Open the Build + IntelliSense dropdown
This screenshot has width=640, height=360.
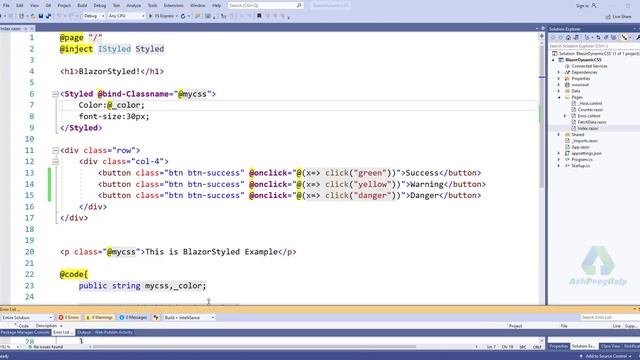point(189,318)
